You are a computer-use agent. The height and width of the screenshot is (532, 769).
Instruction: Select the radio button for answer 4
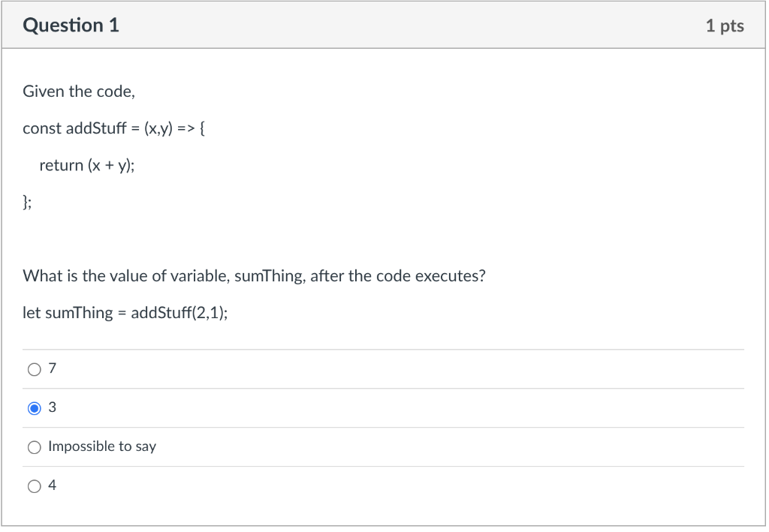tap(35, 486)
